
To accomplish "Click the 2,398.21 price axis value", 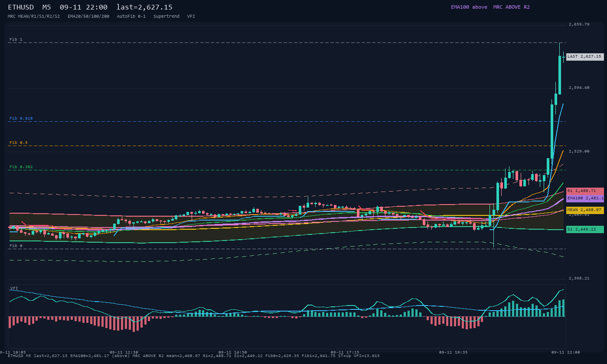I will (579, 278).
